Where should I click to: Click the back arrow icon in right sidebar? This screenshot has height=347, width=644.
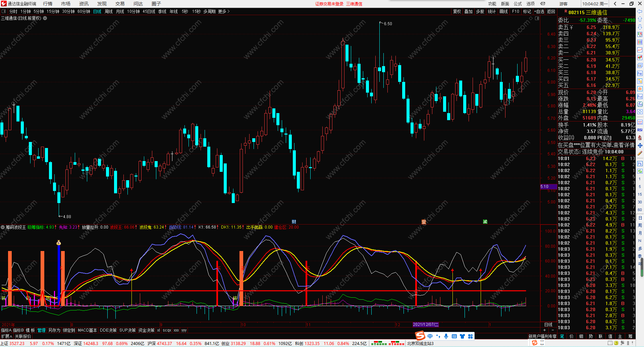point(640,11)
